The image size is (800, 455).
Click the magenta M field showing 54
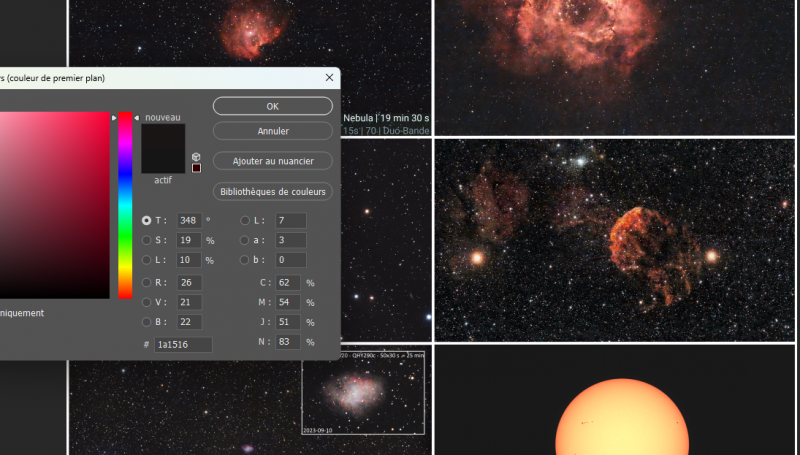click(x=288, y=302)
